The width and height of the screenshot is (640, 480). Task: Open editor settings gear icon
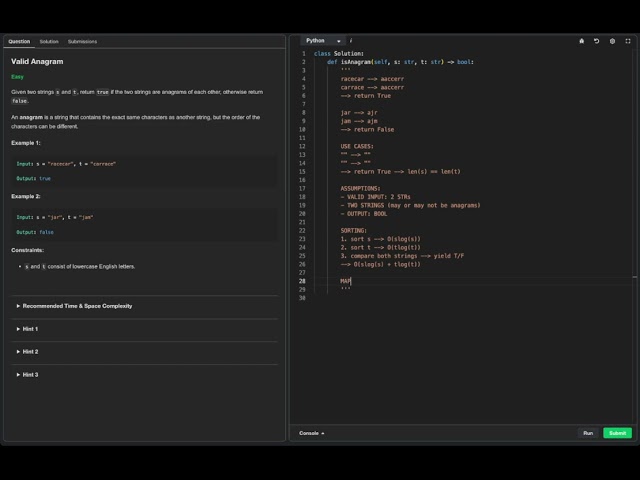[x=612, y=41]
